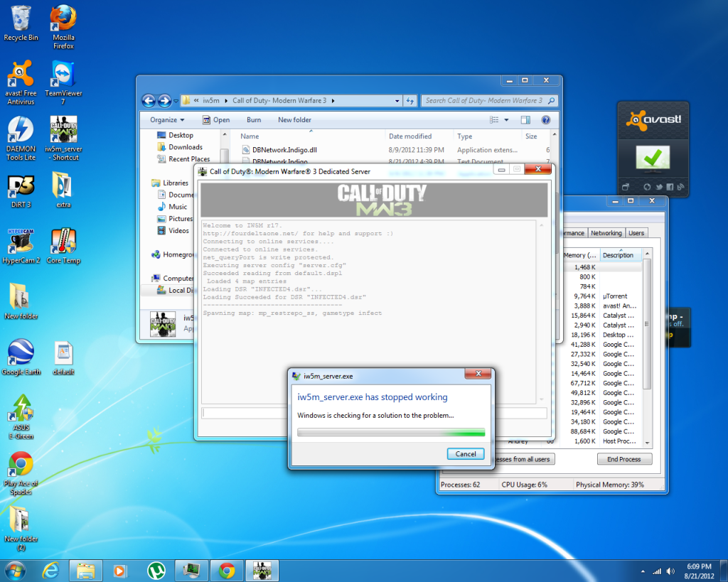The height and width of the screenshot is (582, 728).
Task: Select Videos under Libraries in Explorer
Action: click(173, 231)
